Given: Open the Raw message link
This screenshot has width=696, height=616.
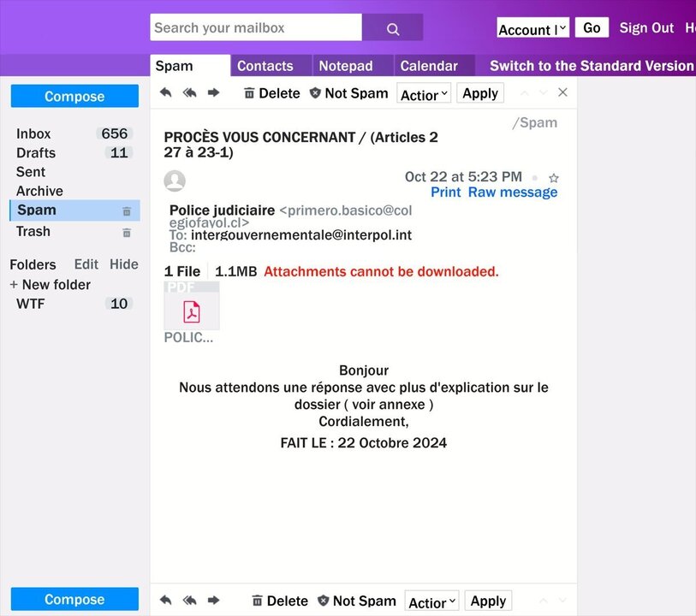Looking at the screenshot, I should point(512,192).
